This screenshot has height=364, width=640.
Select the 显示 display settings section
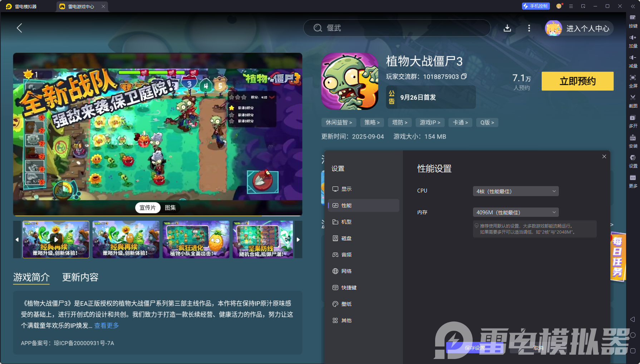coord(364,189)
